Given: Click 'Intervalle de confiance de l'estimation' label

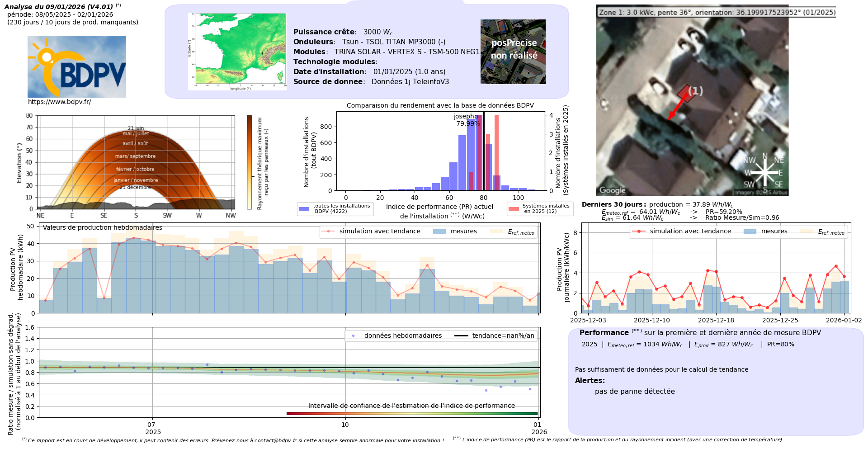Looking at the screenshot, I should click(411, 406).
